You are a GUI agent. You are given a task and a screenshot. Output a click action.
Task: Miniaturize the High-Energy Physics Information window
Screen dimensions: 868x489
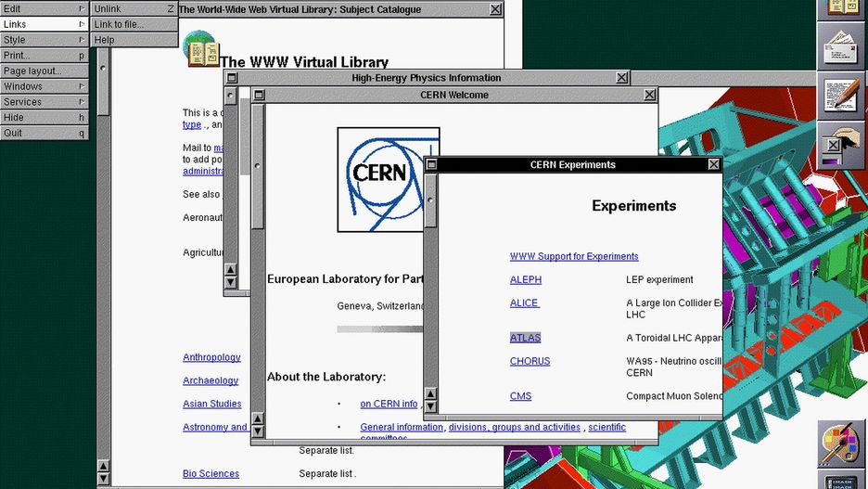[232, 78]
